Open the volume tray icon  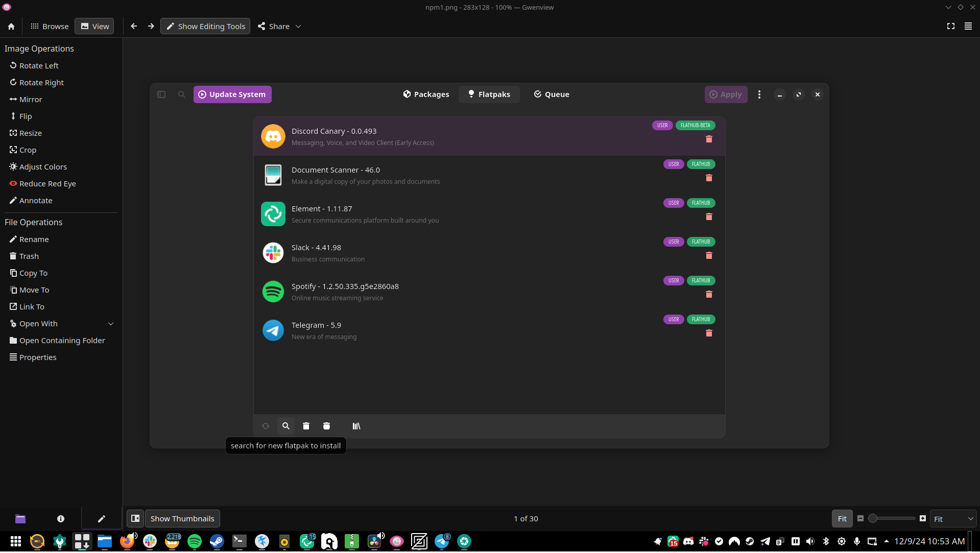pyautogui.click(x=810, y=542)
